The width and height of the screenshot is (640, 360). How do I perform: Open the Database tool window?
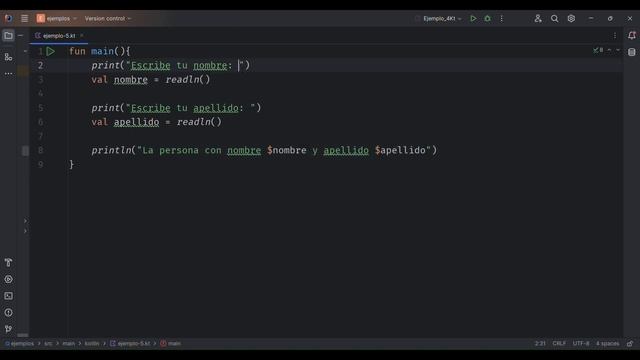point(631,52)
